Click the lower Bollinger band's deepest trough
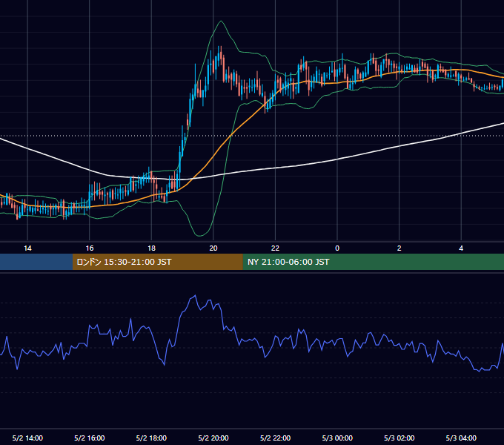The image size is (504, 445). tap(199, 236)
